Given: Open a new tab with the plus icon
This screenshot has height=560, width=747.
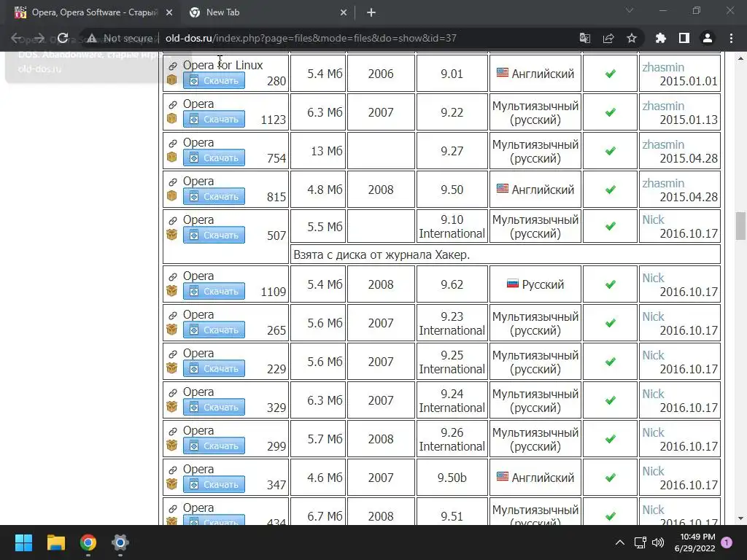Looking at the screenshot, I should click(371, 12).
